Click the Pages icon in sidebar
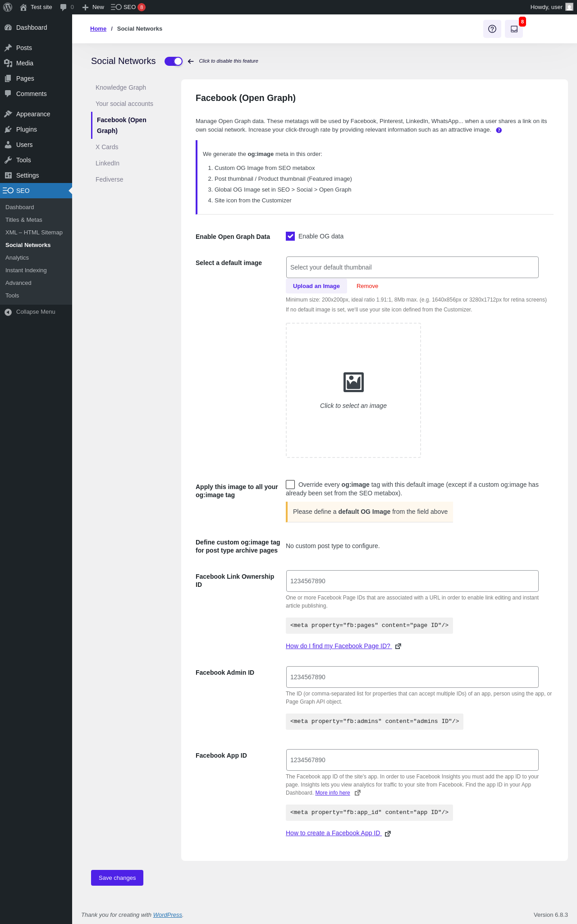The image size is (577, 924). 8,78
